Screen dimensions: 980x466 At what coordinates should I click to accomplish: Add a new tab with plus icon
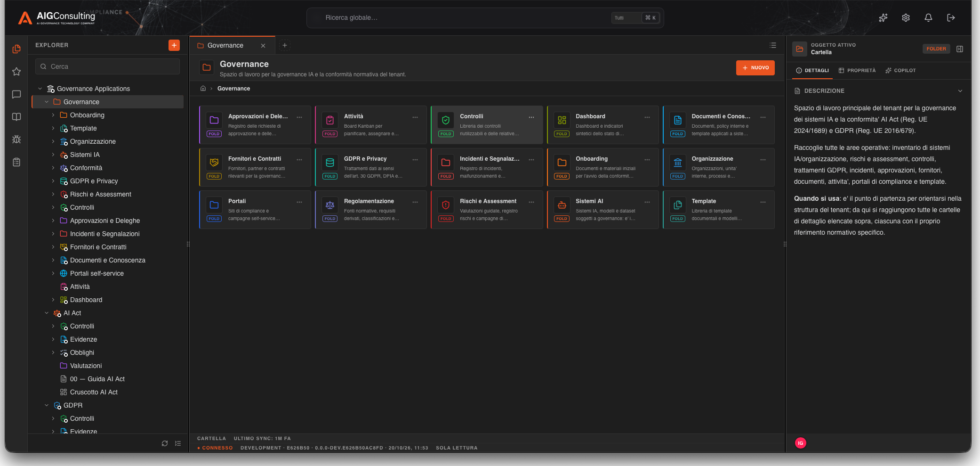click(285, 45)
